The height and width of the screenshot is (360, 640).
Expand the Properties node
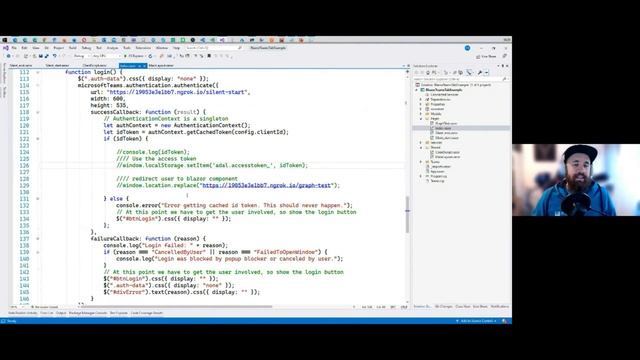pos(420,104)
